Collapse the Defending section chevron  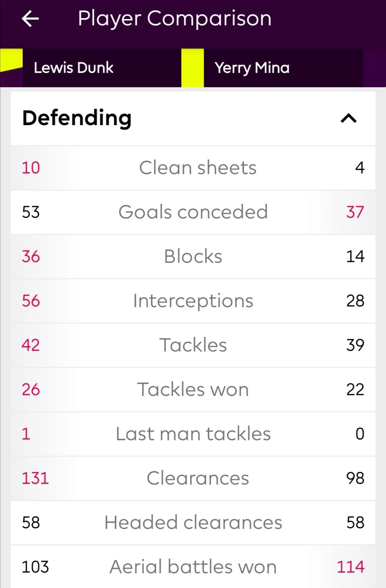[x=348, y=118]
